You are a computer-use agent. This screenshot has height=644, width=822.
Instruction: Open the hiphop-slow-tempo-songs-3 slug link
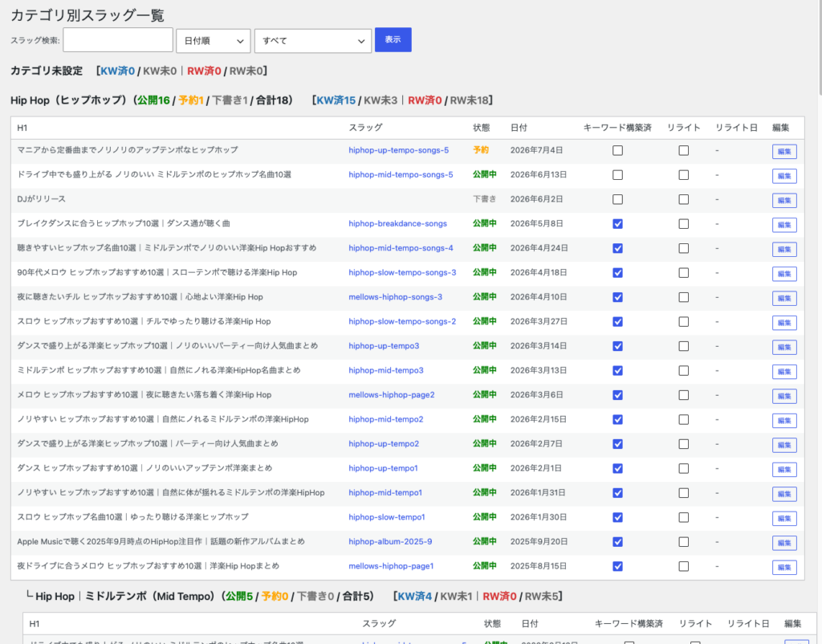(402, 272)
